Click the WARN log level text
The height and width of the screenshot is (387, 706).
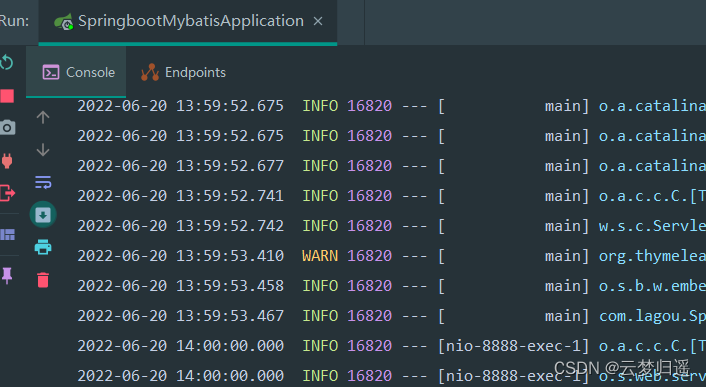[320, 256]
